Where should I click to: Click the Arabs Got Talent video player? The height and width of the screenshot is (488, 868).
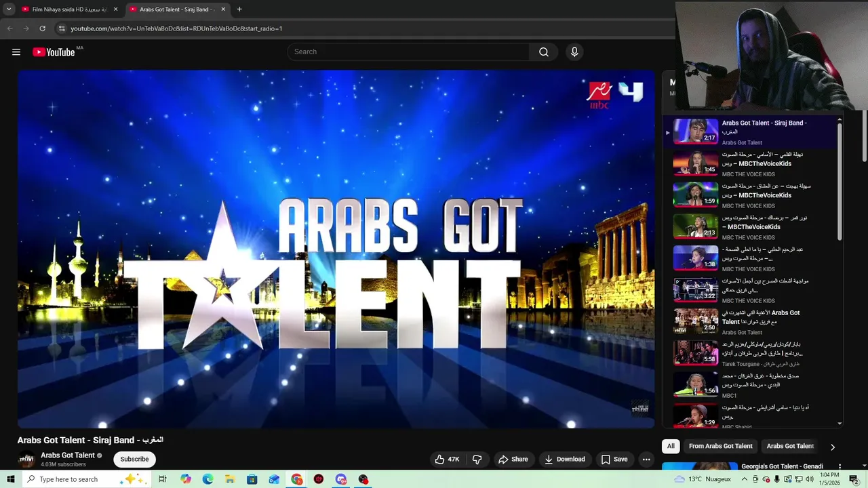pyautogui.click(x=336, y=249)
